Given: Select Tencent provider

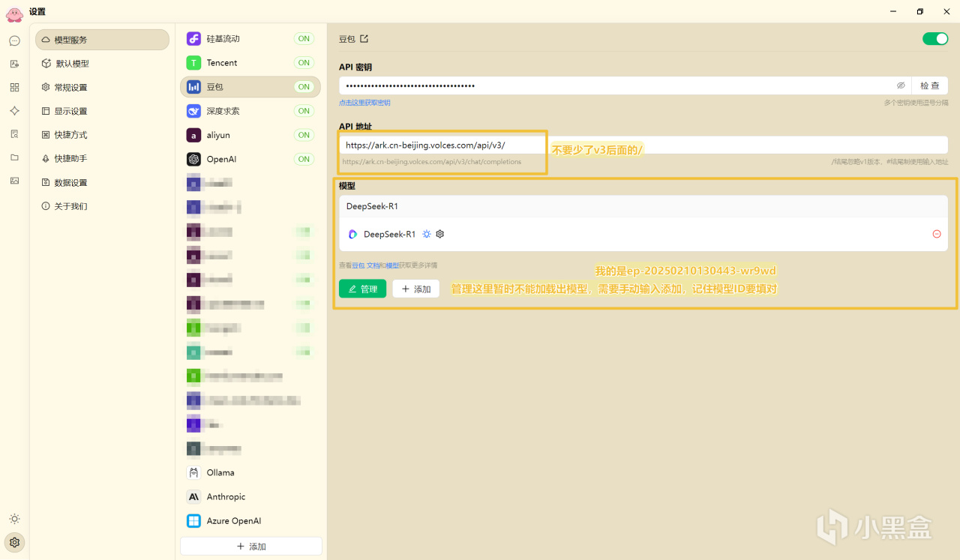Looking at the screenshot, I should (250, 63).
